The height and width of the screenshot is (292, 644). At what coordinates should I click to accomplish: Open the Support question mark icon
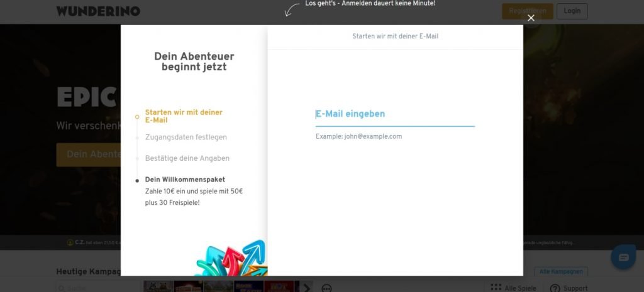555,288
